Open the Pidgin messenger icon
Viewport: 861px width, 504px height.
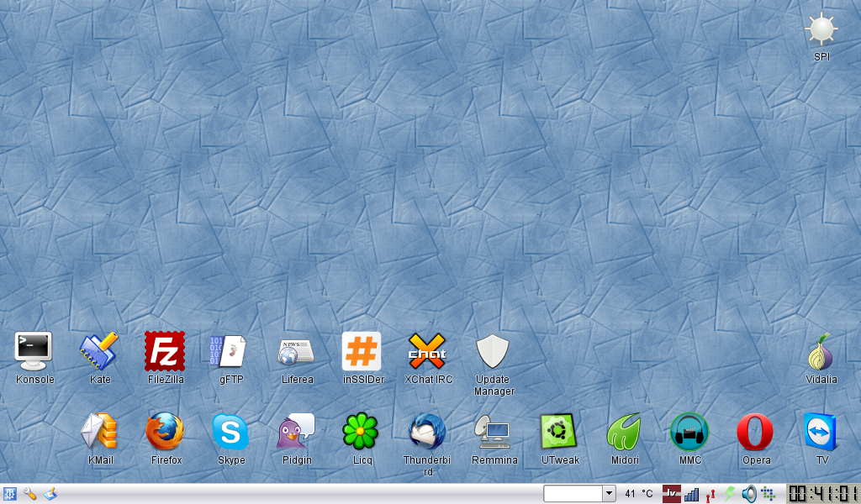point(296,432)
